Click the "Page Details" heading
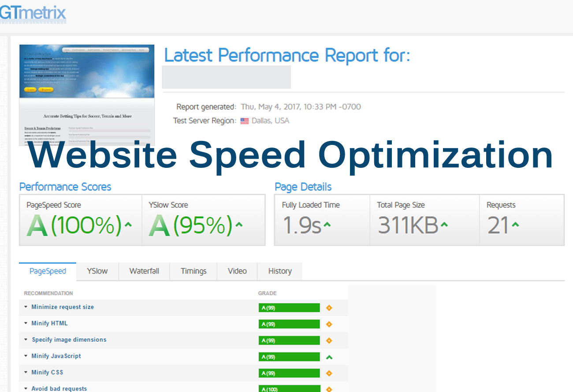 (x=303, y=187)
